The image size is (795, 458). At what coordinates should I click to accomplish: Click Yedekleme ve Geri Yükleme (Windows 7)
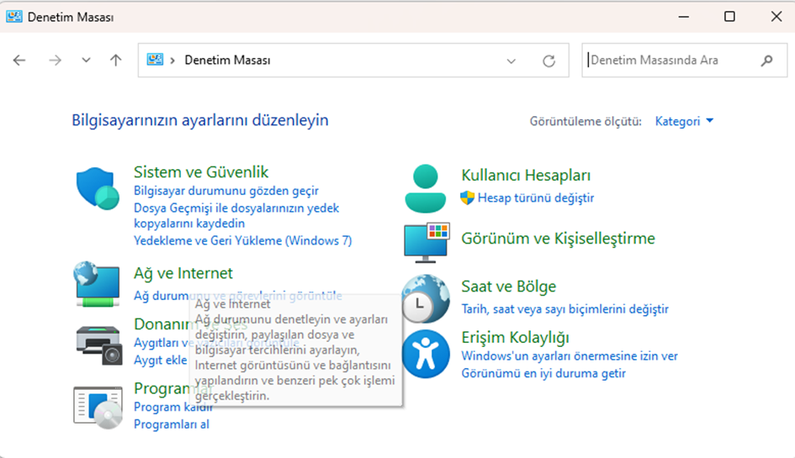[242, 241]
